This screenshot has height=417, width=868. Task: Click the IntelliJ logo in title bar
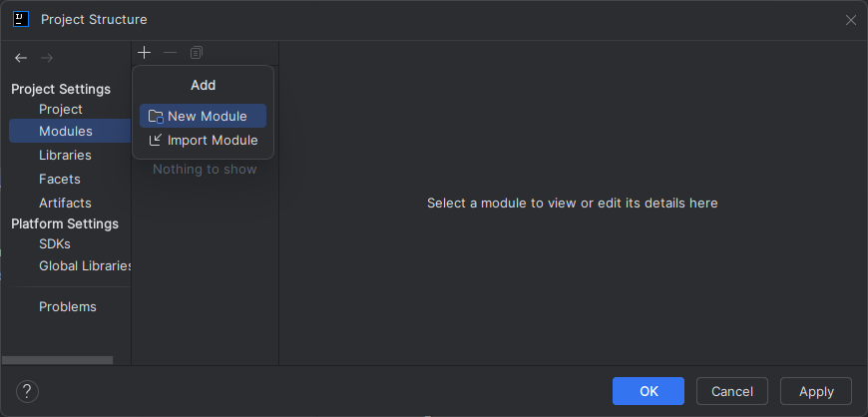pos(21,19)
